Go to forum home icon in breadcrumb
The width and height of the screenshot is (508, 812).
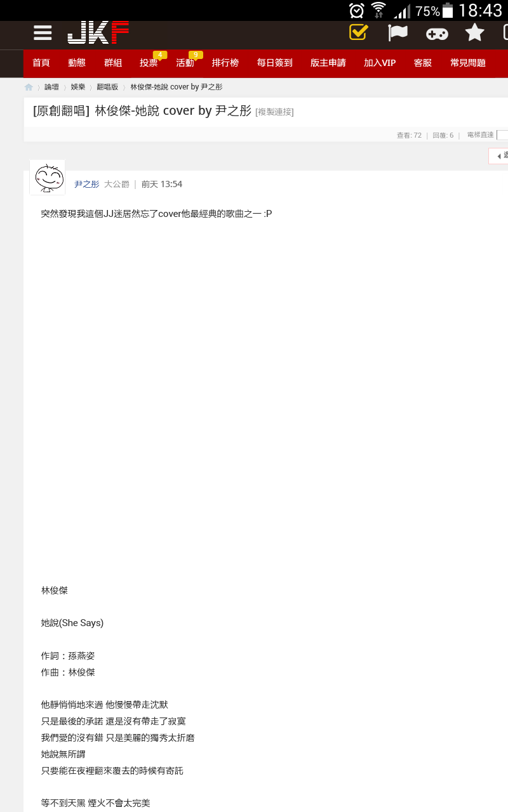29,87
